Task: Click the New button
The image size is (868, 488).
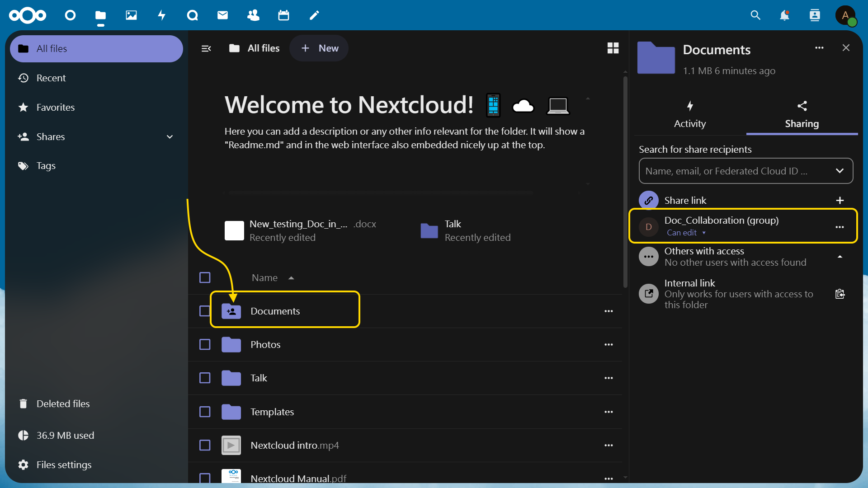Action: tap(319, 48)
